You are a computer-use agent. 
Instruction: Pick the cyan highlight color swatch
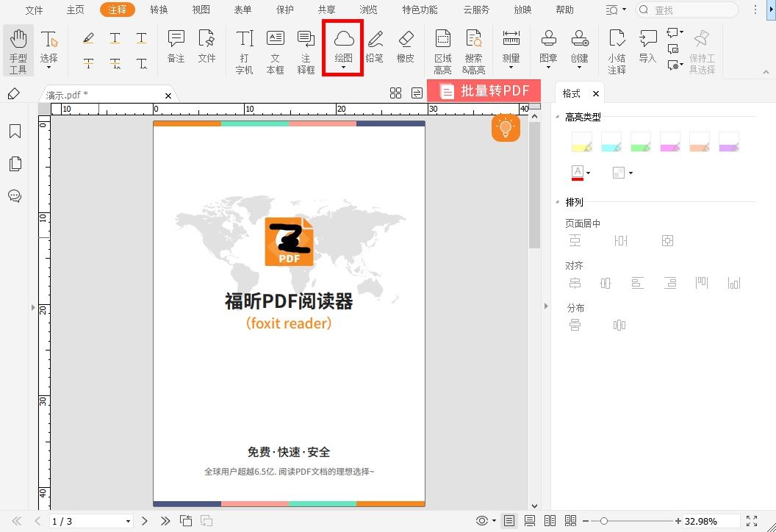611,141
